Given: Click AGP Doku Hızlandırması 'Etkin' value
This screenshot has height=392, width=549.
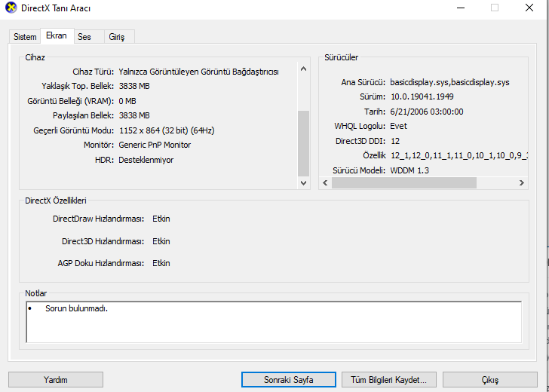Looking at the screenshot, I should pyautogui.click(x=161, y=263).
